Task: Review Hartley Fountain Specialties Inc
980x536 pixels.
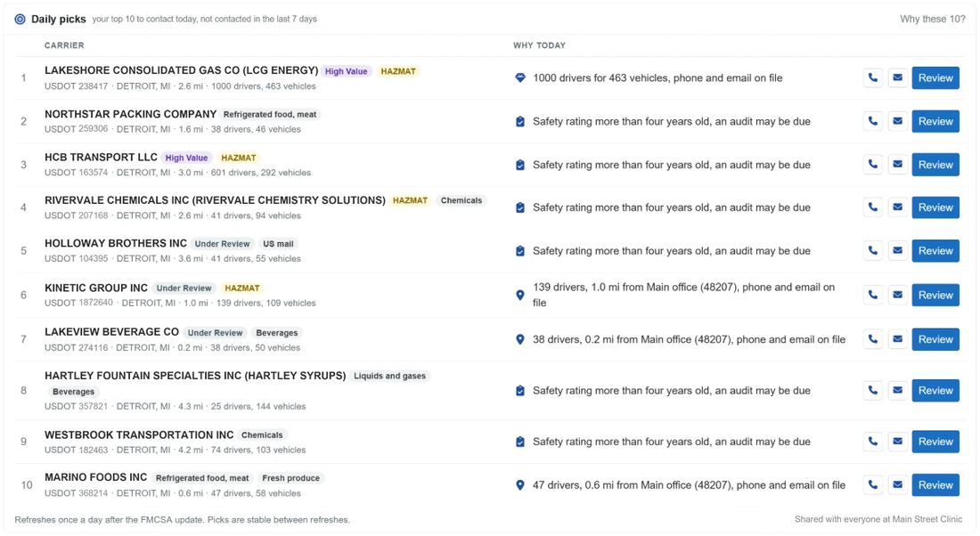Action: coord(935,391)
